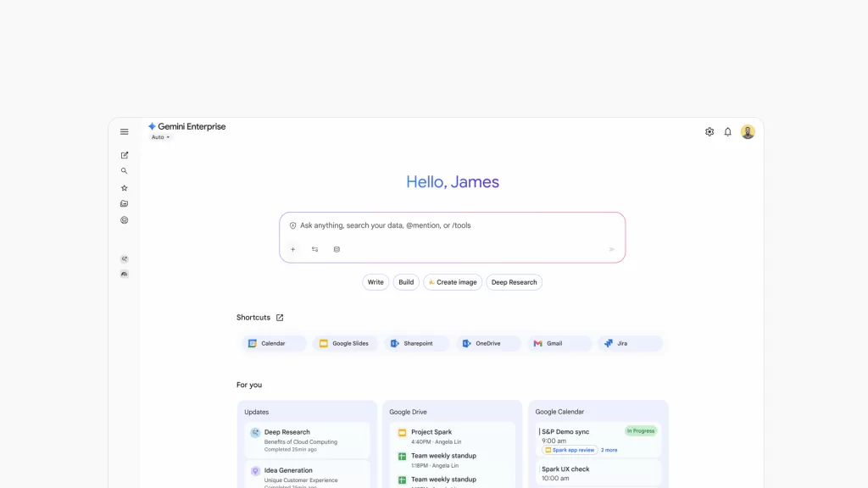Start a new chat with the compose icon

(125, 155)
